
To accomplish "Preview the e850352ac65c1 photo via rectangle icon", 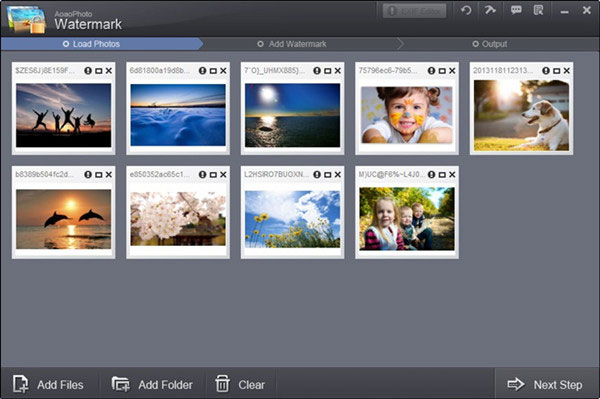I will pos(213,174).
